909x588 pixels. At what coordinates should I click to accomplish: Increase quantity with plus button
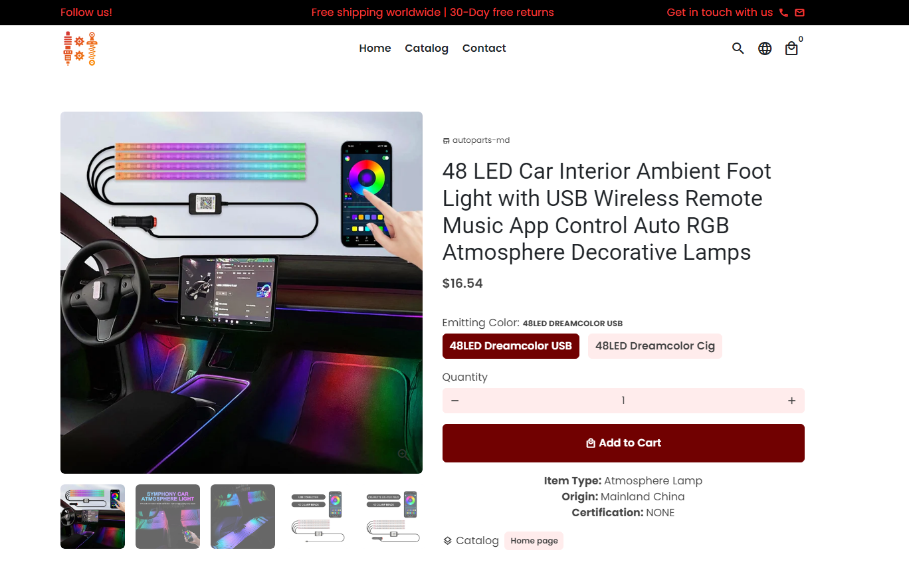[x=791, y=401]
